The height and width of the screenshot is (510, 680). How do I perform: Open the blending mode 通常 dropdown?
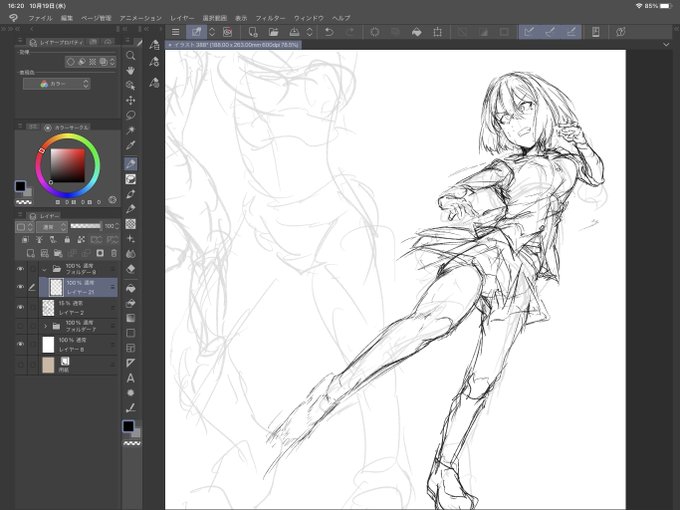pyautogui.click(x=52, y=226)
